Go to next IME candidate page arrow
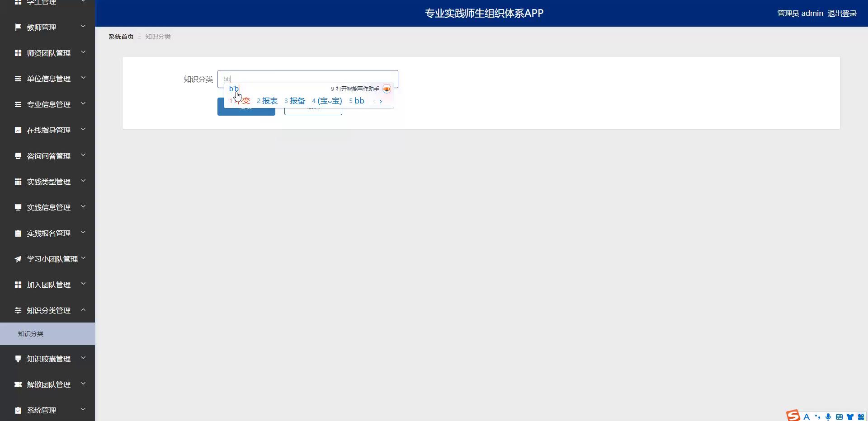 coord(381,101)
